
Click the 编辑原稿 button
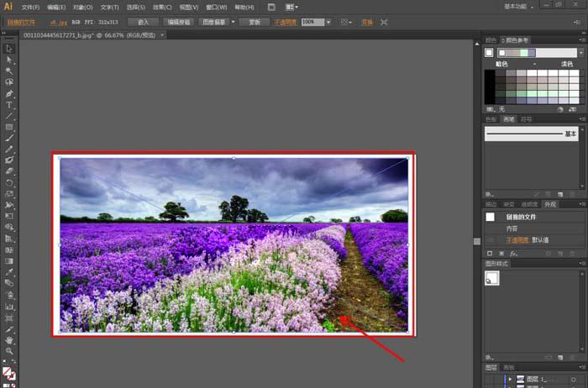tap(177, 21)
